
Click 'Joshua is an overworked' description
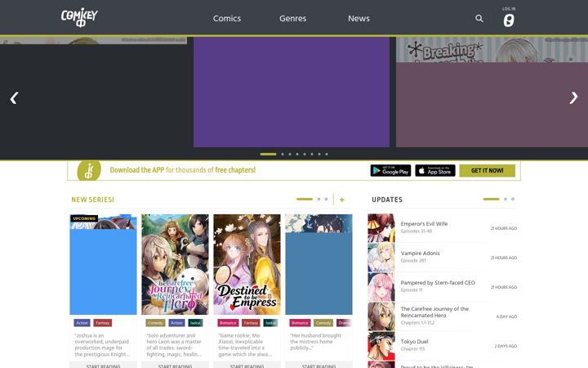tap(102, 345)
